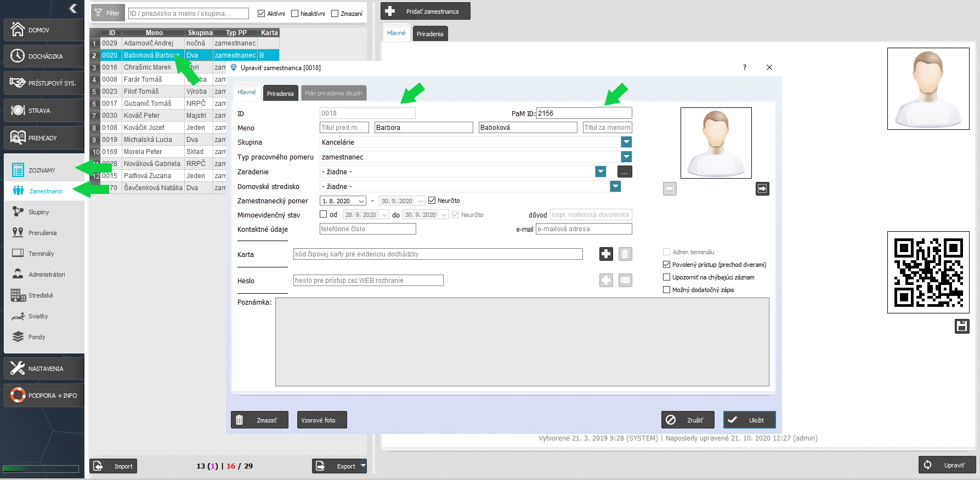Expand the Domovské stredisko dropdown
The image size is (980, 480).
point(615,186)
